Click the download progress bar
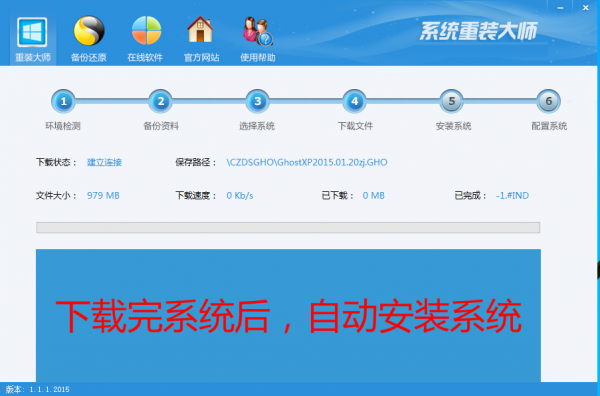 (x=288, y=228)
